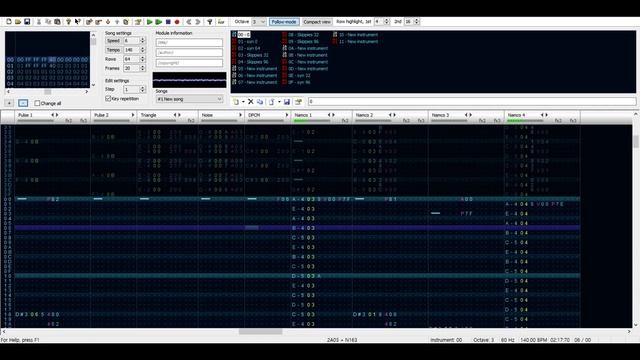Toggle Compact view button
This screenshot has height=360, width=640.
click(317, 22)
